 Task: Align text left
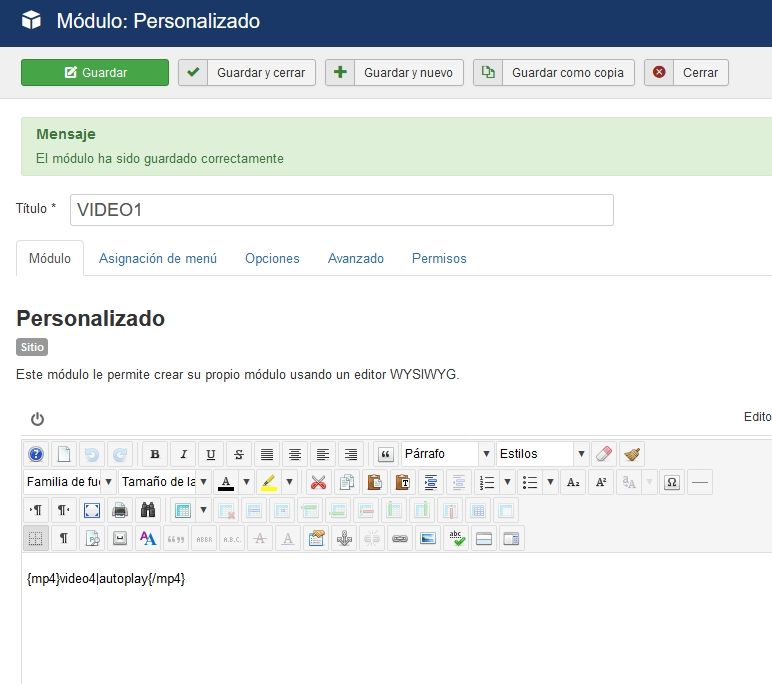point(323,454)
